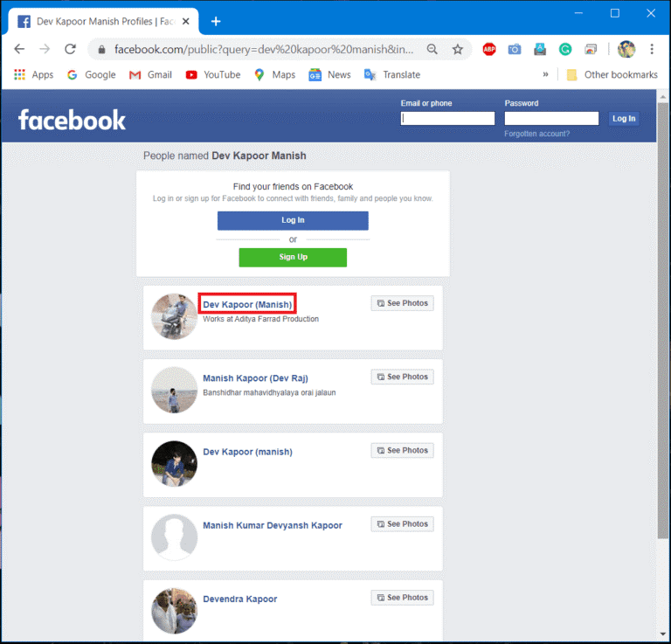Open the Dev Kapoor (Manish) profile link

pyautogui.click(x=247, y=305)
